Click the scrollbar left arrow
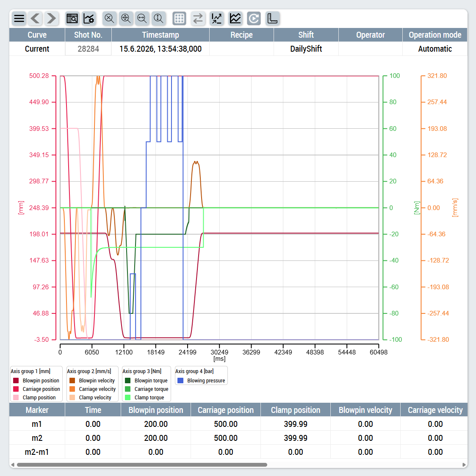Viewport: 476px width, 476px height. [x=12, y=465]
